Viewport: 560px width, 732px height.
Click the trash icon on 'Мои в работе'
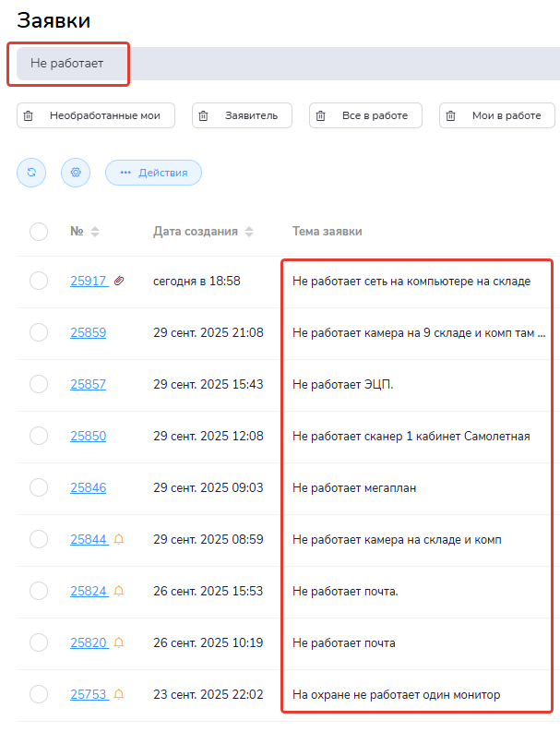click(451, 115)
